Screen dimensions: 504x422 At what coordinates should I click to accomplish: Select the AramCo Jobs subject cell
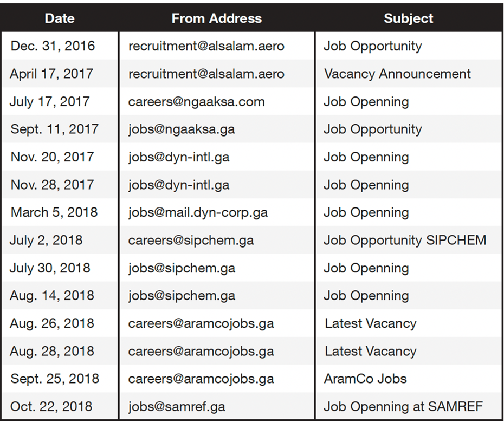click(365, 379)
